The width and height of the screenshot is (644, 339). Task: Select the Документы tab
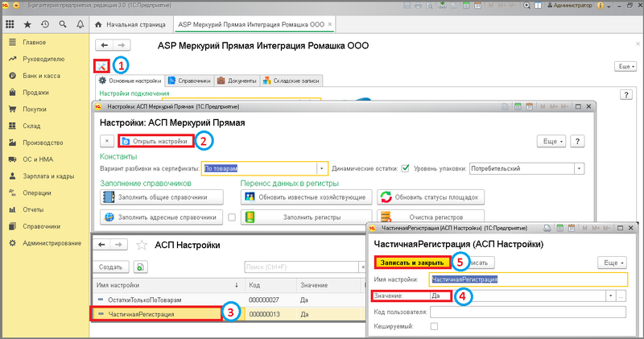coord(237,81)
